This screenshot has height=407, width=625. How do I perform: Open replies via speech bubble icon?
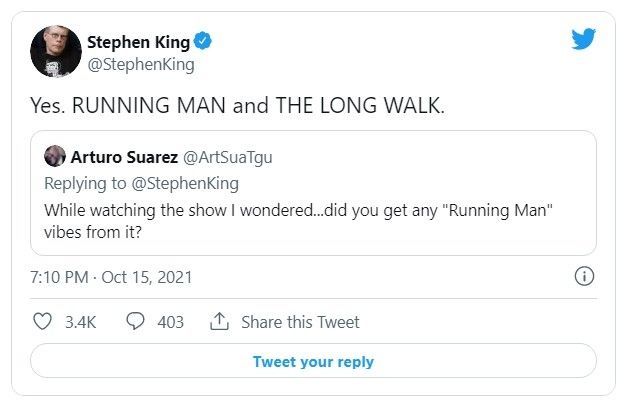coord(134,322)
